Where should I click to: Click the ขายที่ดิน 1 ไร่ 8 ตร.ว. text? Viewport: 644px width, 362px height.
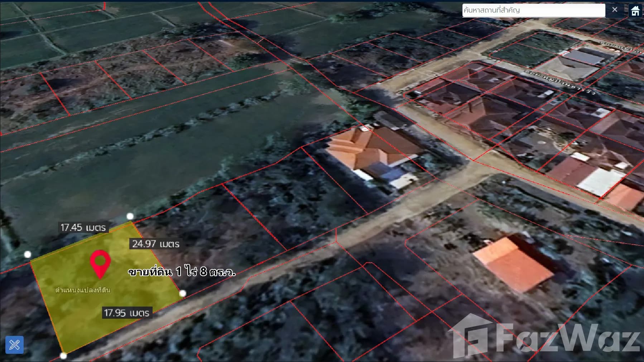[182, 272]
